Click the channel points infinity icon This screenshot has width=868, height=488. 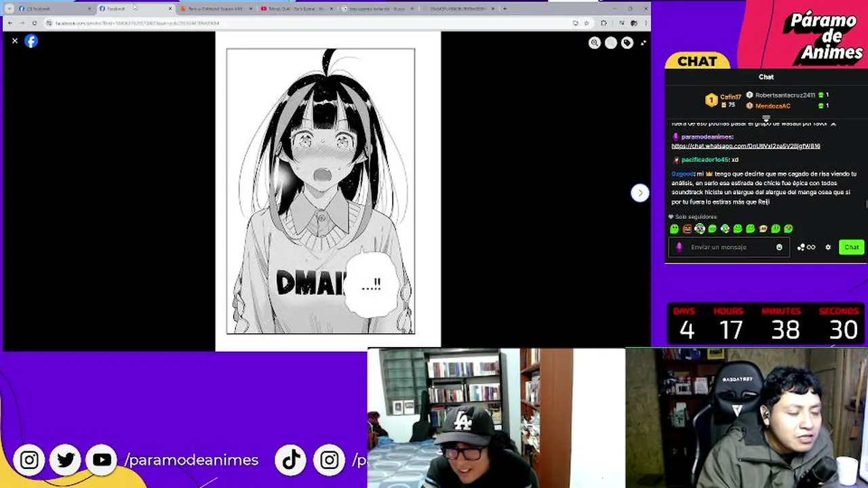point(807,247)
